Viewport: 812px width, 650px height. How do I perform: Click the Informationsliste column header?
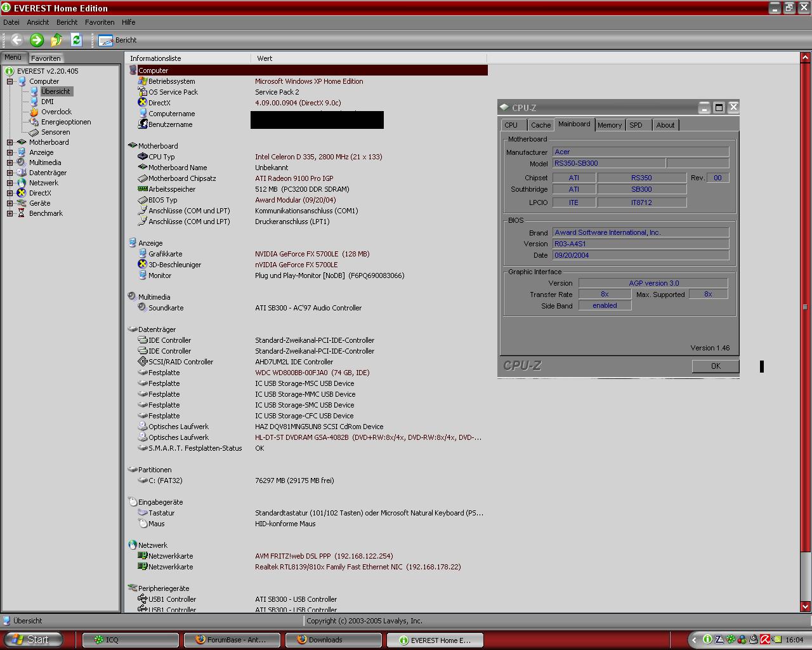188,58
